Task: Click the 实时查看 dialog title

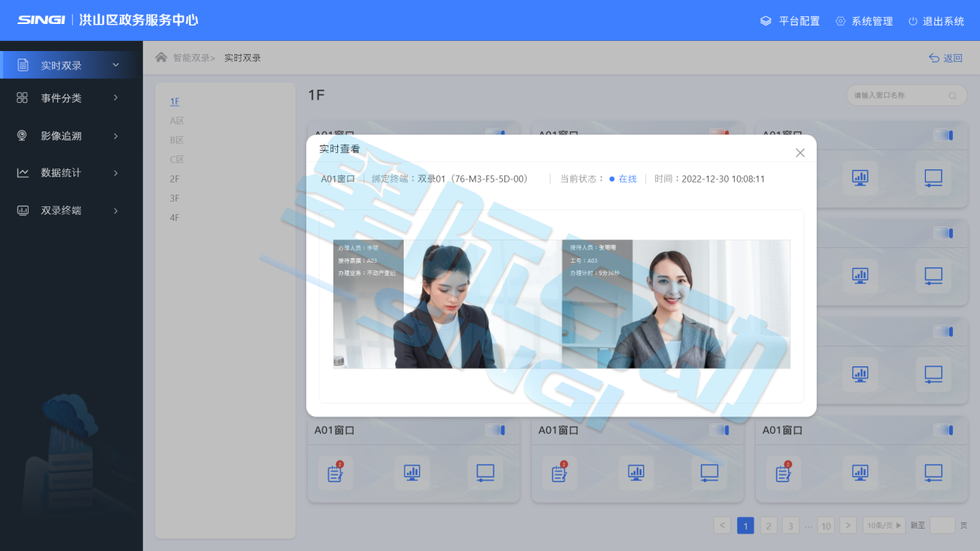Action: tap(340, 149)
